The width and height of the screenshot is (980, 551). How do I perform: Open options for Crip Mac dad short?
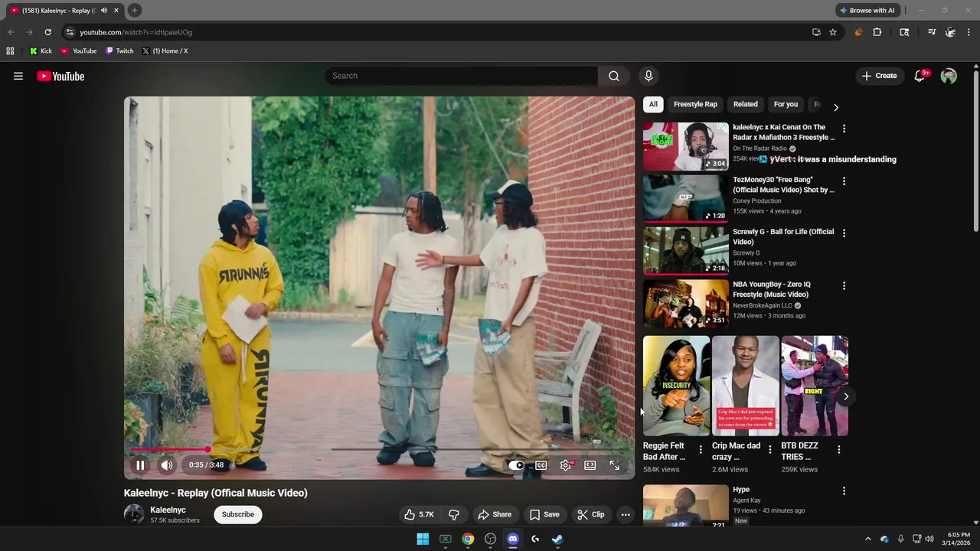[769, 450]
